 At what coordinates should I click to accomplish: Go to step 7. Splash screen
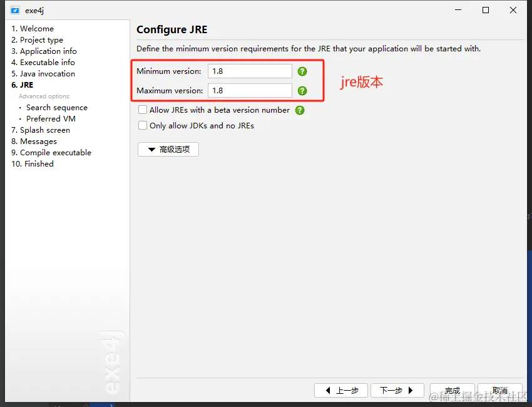point(41,130)
